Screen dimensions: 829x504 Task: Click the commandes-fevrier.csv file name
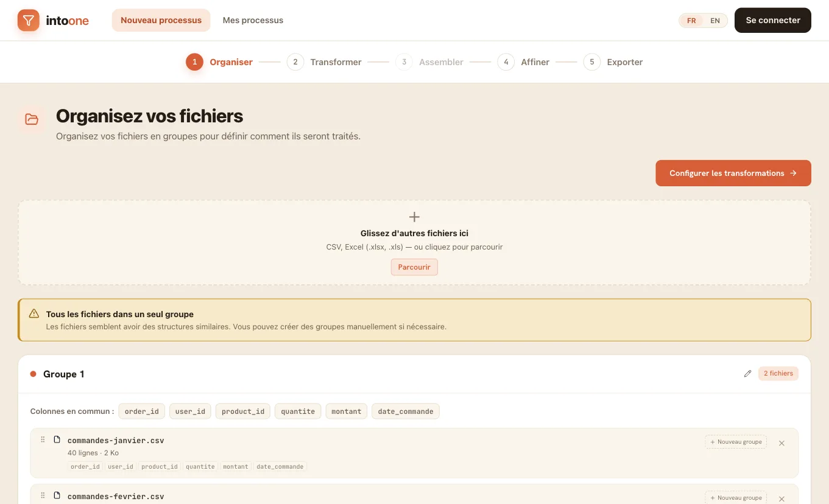116,497
